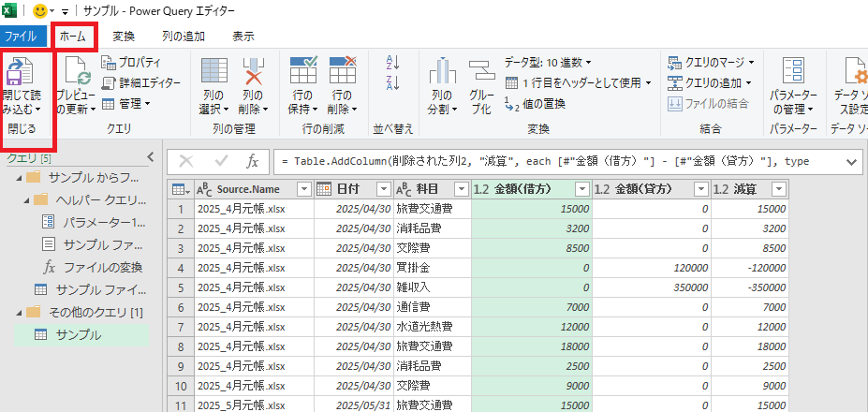This screenshot has width=868, height=412.
Task: Click the 閉じて読み込む (Close & Load) icon
Action: tap(21, 73)
